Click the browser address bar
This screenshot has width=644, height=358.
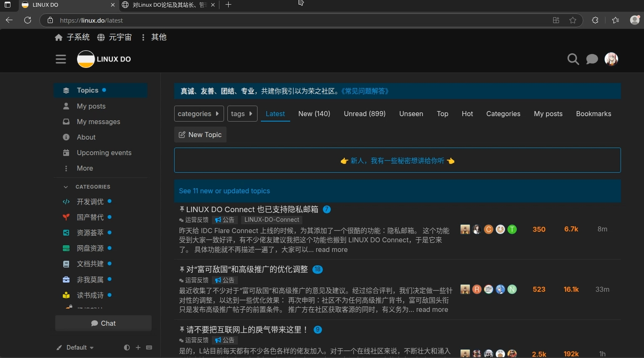293,20
